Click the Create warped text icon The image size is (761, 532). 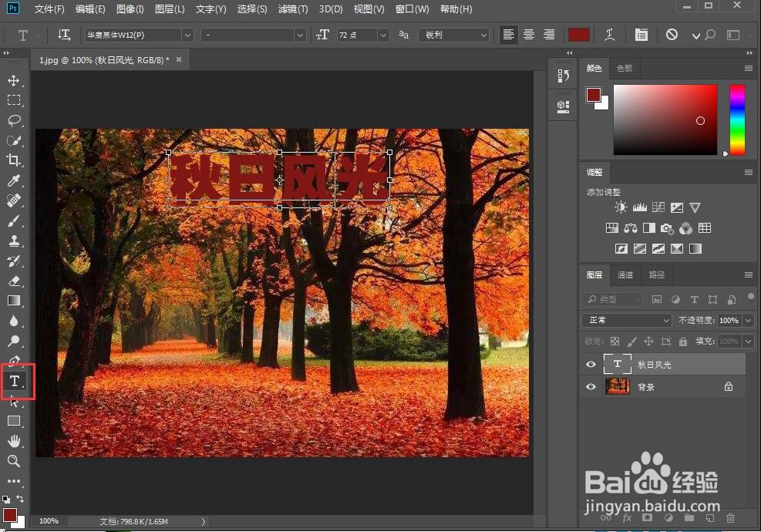(610, 35)
